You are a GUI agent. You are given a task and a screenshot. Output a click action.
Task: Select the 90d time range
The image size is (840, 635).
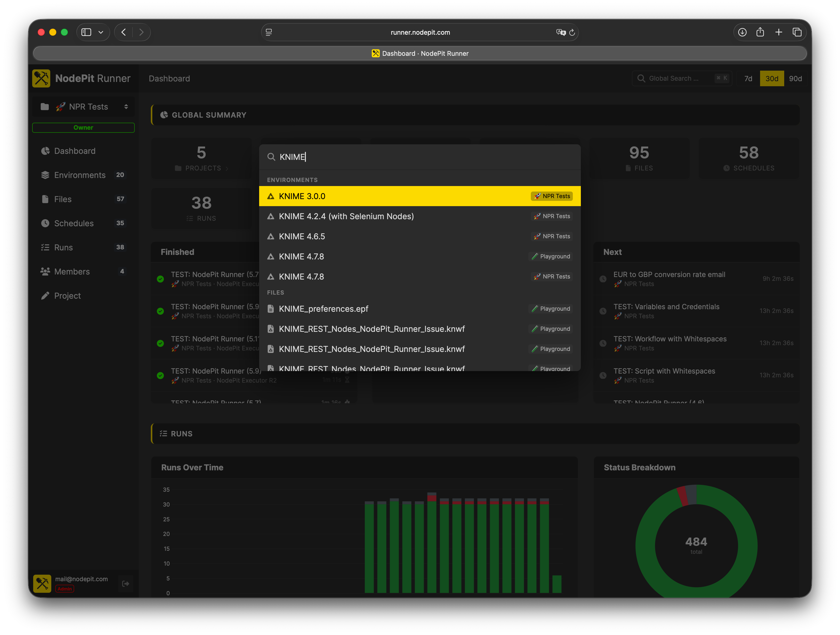(x=796, y=79)
